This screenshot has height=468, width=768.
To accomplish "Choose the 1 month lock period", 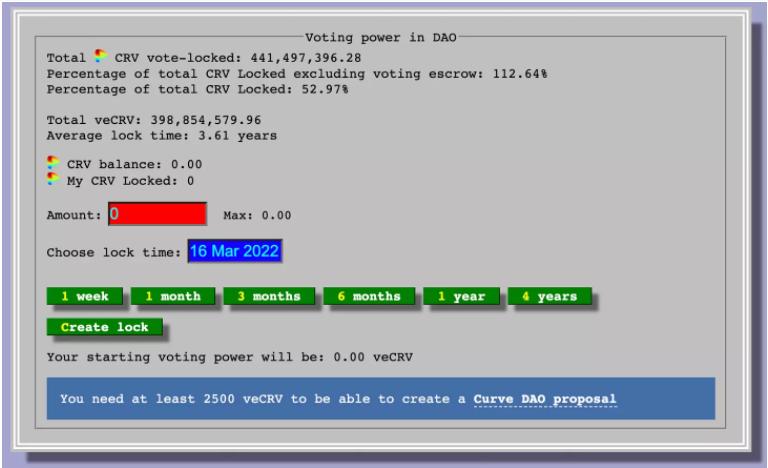I will [x=172, y=296].
